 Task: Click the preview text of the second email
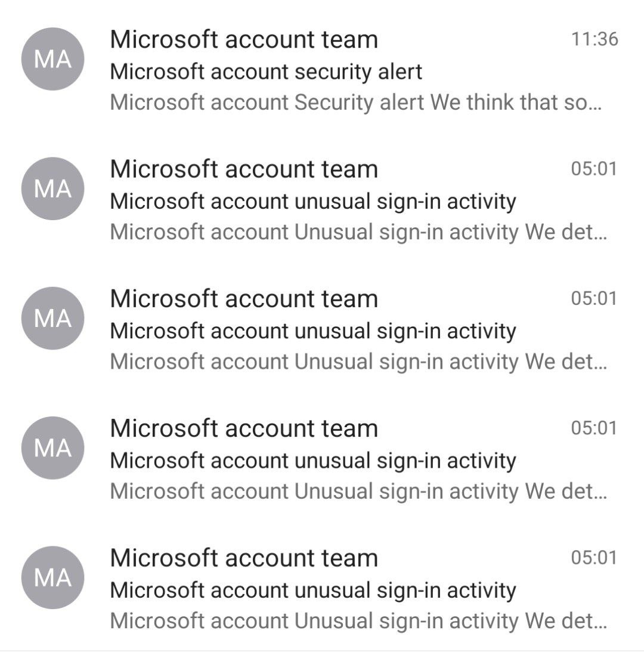coord(358,232)
